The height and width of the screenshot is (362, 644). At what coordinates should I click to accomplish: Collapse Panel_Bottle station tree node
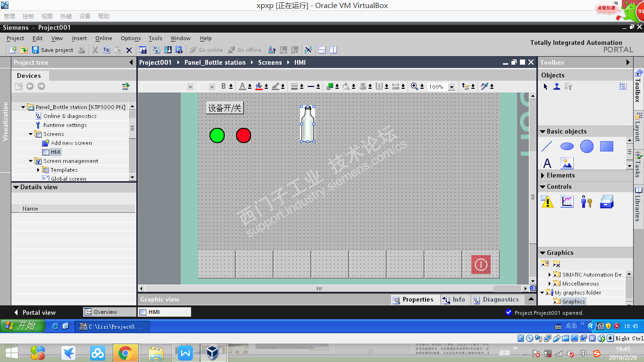23,107
